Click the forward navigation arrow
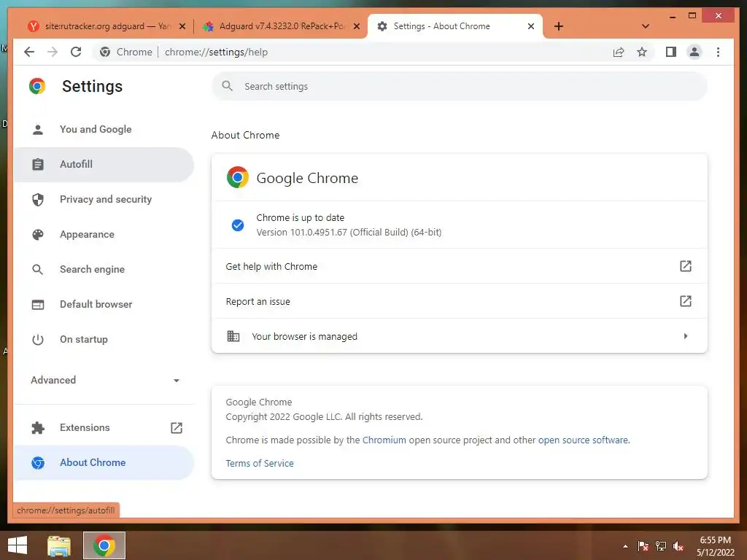 tap(53, 52)
